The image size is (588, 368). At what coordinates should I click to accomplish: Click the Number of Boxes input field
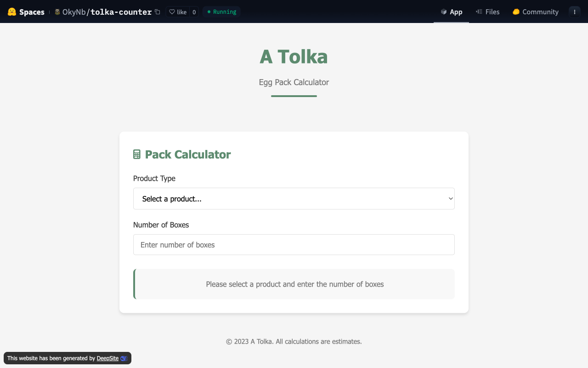coord(294,245)
